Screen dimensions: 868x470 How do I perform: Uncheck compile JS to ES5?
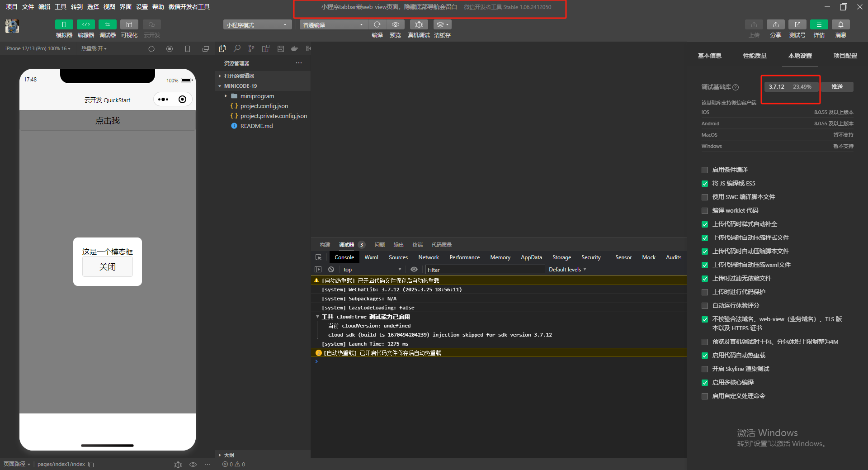704,184
